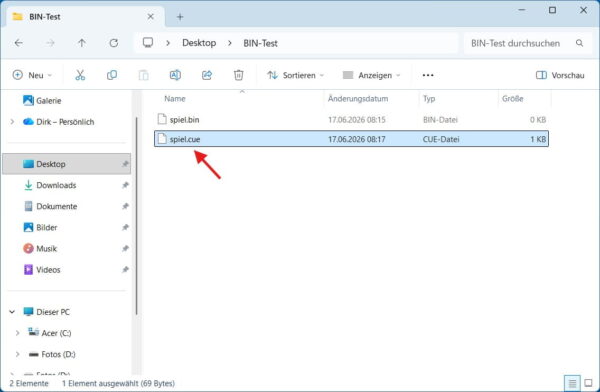Select the BIN-Test window tab
The width and height of the screenshot is (600, 392).
coord(85,17)
